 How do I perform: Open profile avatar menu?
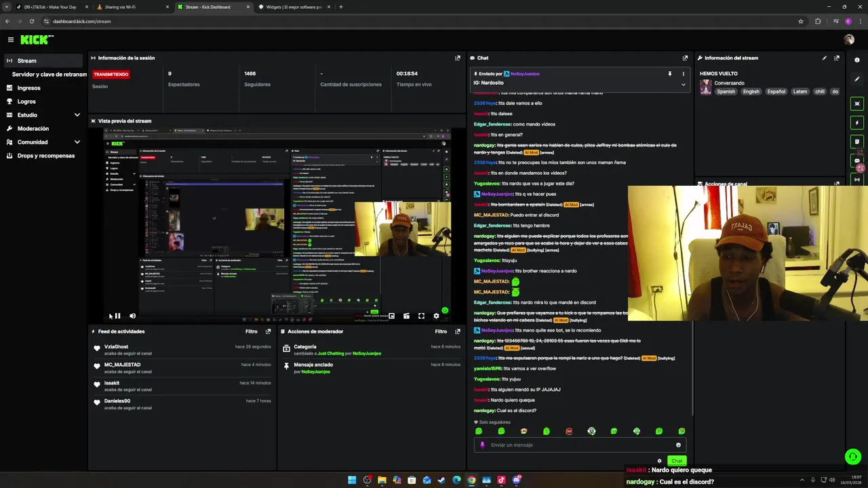tap(848, 40)
